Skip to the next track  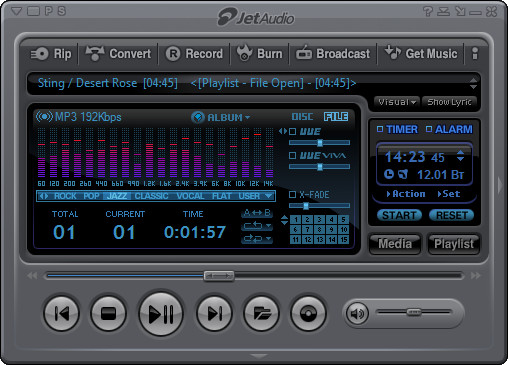click(214, 313)
